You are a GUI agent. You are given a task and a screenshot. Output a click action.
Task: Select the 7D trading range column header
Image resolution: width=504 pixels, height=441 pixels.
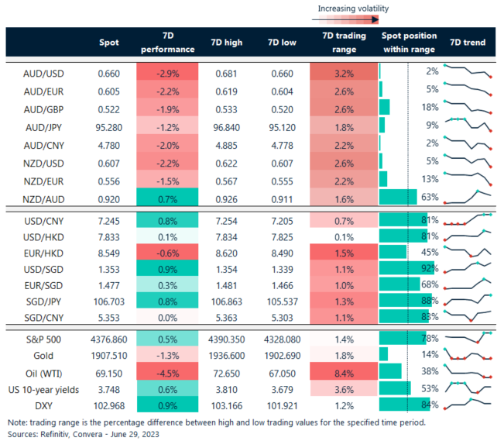point(338,42)
